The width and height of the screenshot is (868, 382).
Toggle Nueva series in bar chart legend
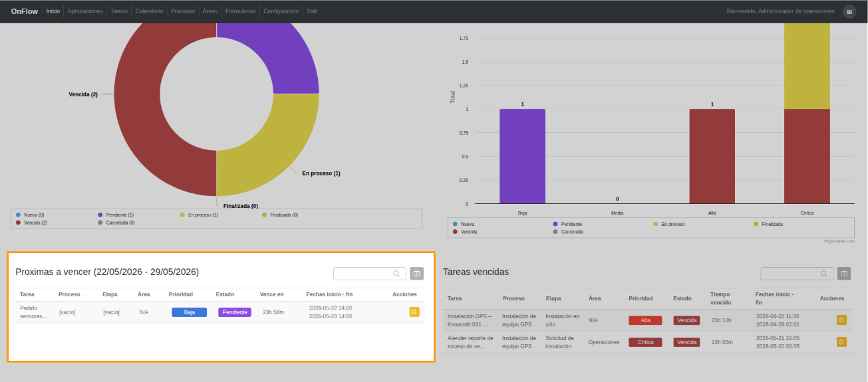pyautogui.click(x=464, y=224)
